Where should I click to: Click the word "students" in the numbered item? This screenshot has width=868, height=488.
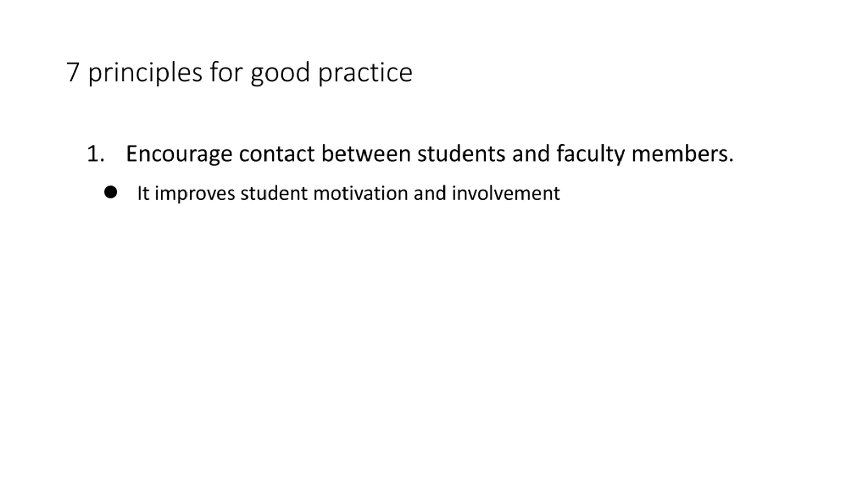pyautogui.click(x=461, y=154)
